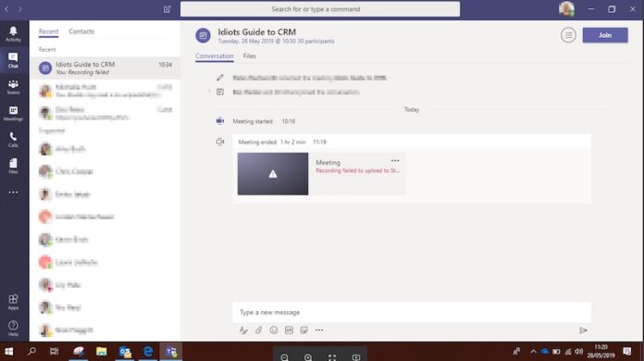Switch to the Contacts tab
644x361 pixels.
pyautogui.click(x=81, y=31)
